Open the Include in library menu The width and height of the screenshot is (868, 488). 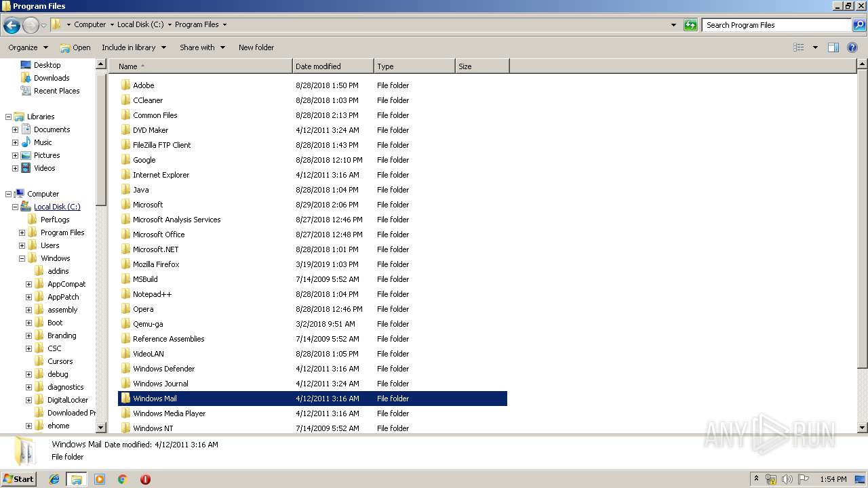point(134,47)
